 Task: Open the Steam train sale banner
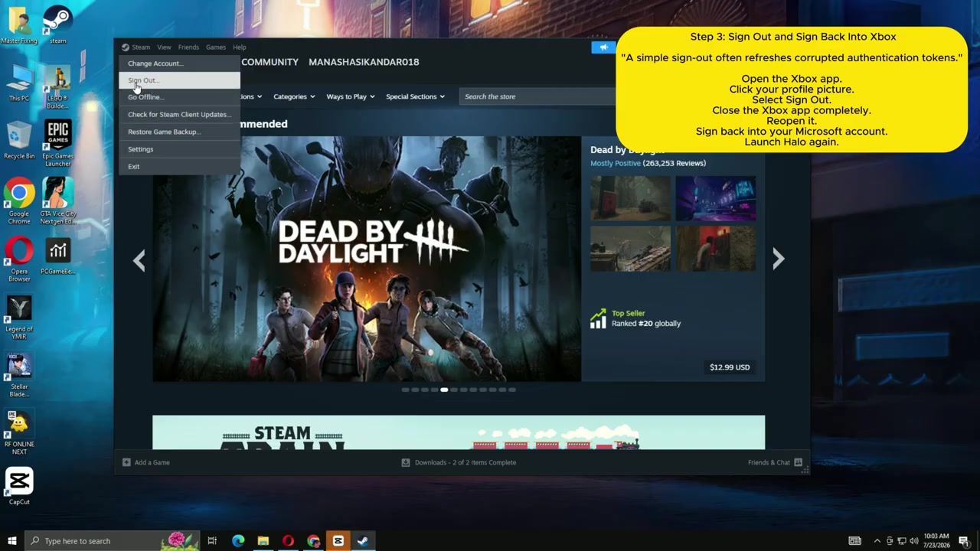(459, 432)
